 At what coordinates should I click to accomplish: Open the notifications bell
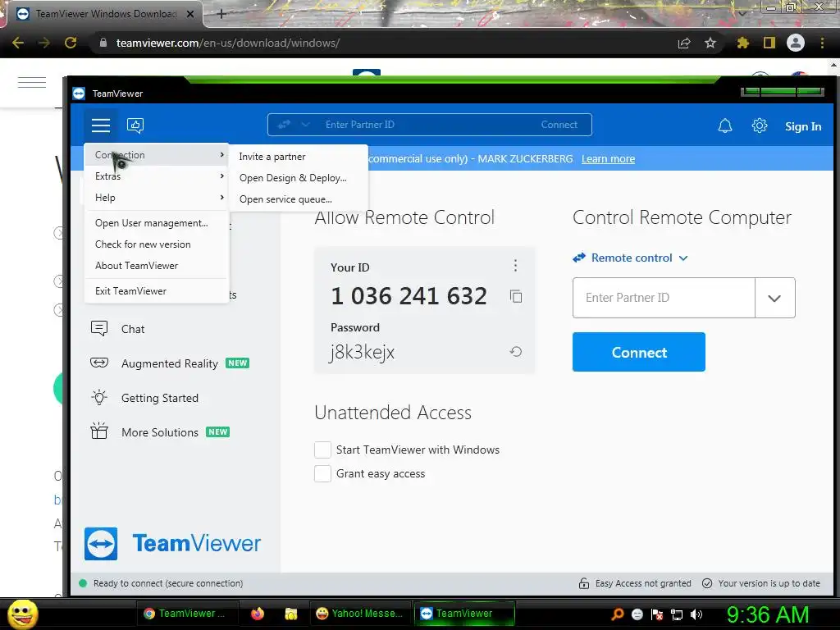(725, 126)
